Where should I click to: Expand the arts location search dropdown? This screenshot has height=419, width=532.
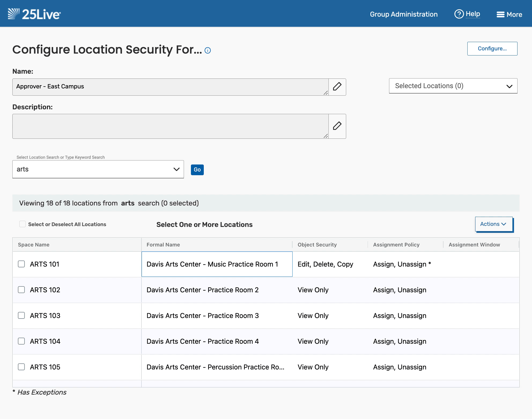176,169
